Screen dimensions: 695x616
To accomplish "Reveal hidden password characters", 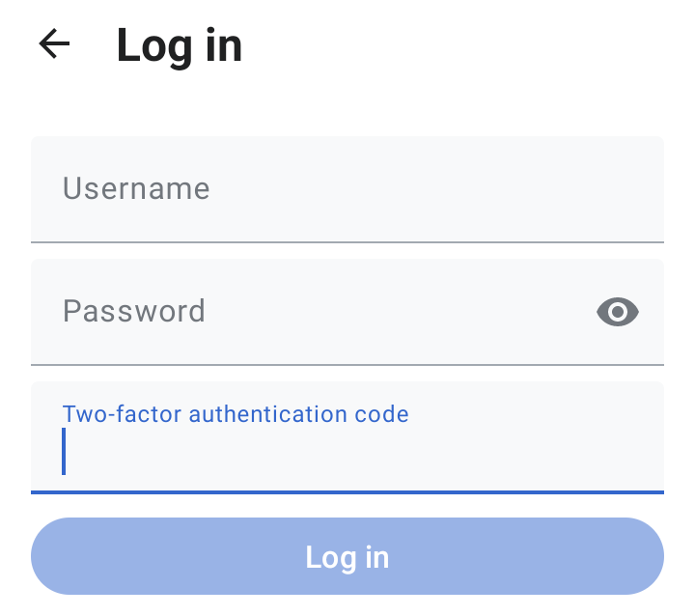I will tap(618, 312).
